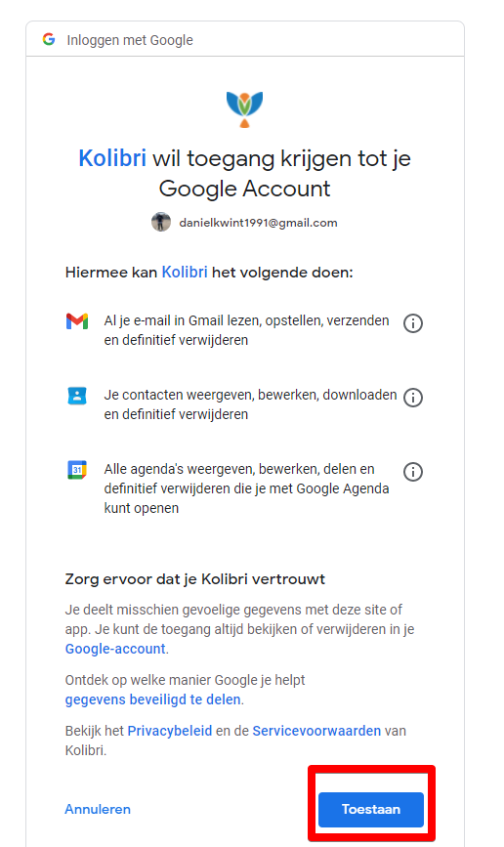Click the Toestaan button
This screenshot has height=847, width=504.
pos(371,809)
